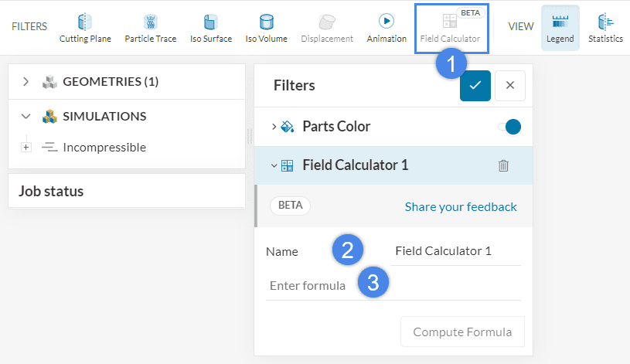
Task: Delete Field Calculator 1 with trash icon
Action: (x=503, y=165)
